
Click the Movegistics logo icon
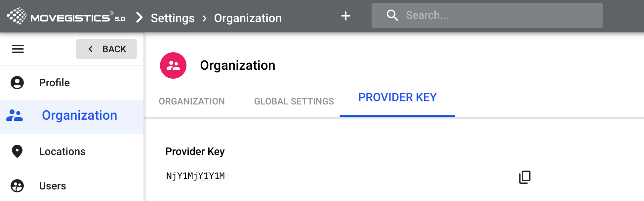tap(17, 16)
